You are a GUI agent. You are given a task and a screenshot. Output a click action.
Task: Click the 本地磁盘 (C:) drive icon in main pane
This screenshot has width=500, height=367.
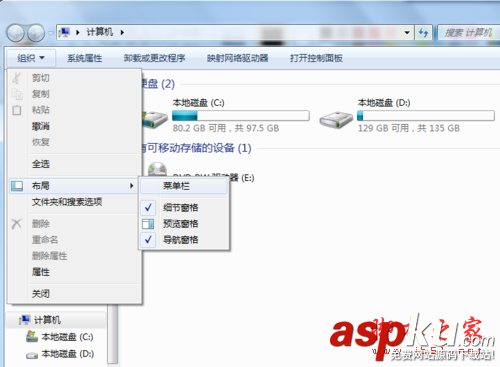[x=154, y=119]
